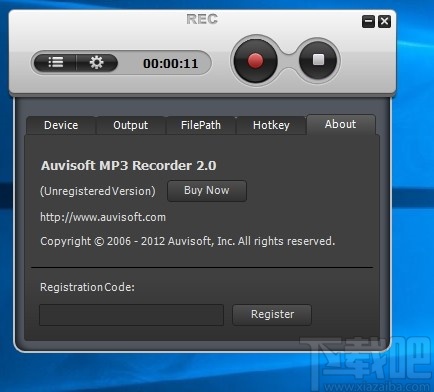This screenshot has height=392, width=434.
Task: Select the FilePath tab
Action: 201,125
